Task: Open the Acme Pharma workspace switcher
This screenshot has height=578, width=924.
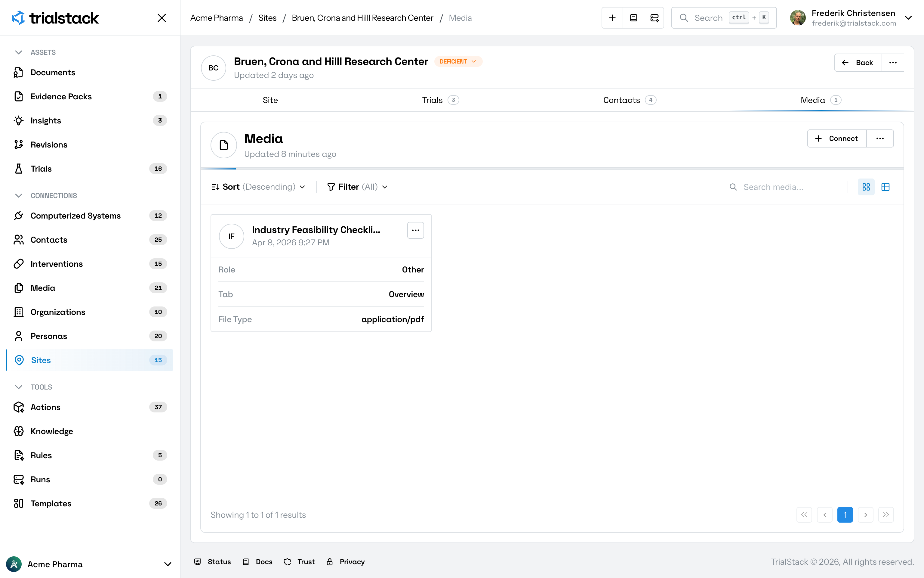Action: [90, 564]
